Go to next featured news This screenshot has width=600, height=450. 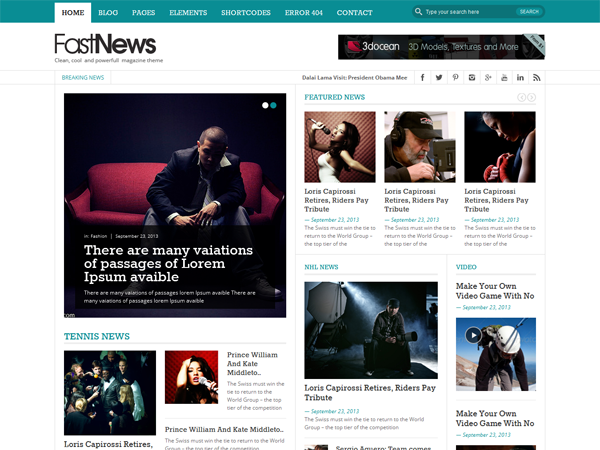(532, 98)
